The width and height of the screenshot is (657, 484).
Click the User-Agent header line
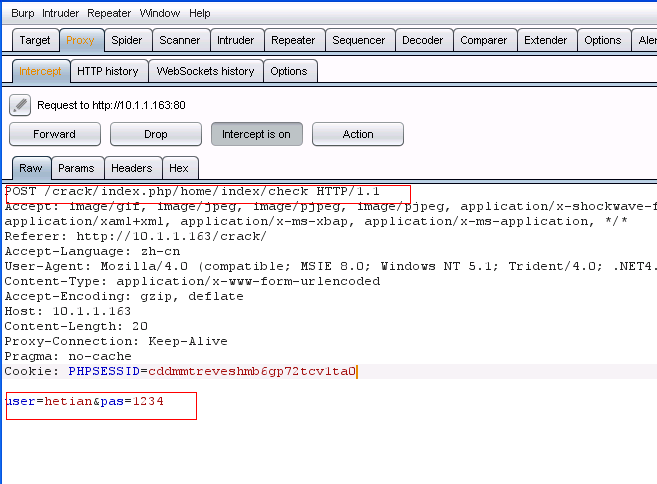[x=331, y=267]
